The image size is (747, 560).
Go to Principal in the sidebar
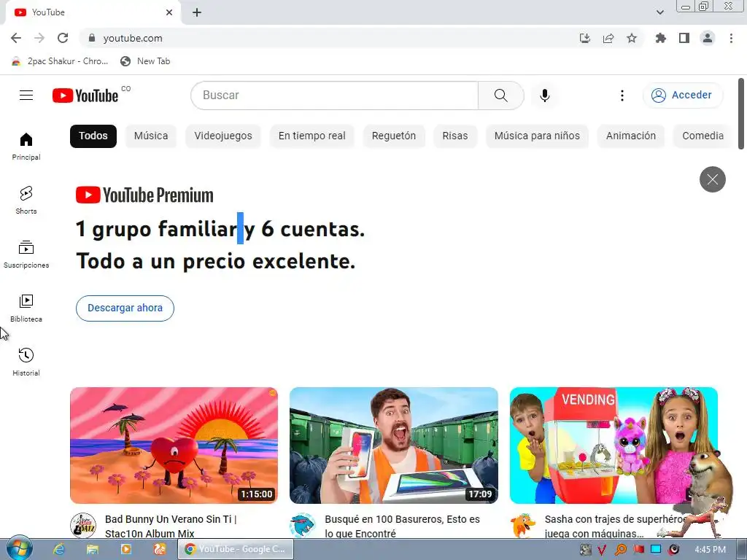(x=26, y=146)
